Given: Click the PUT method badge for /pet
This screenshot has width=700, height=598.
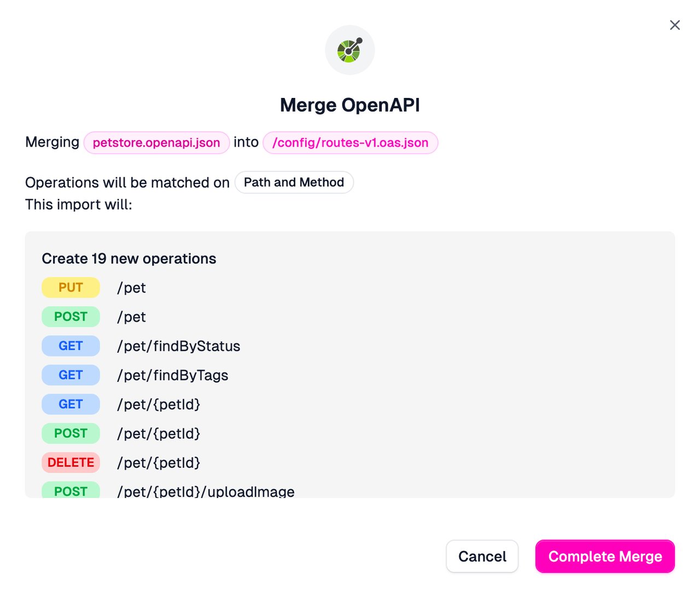Looking at the screenshot, I should point(71,288).
